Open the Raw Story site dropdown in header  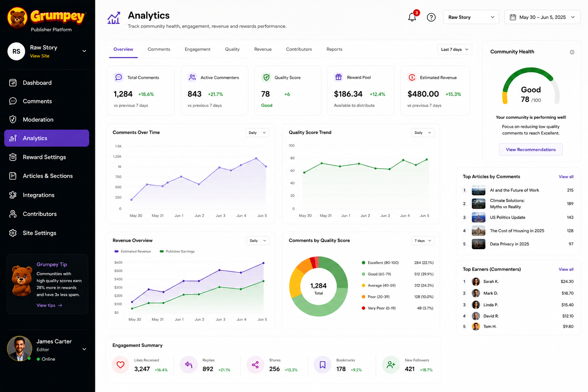(x=471, y=17)
